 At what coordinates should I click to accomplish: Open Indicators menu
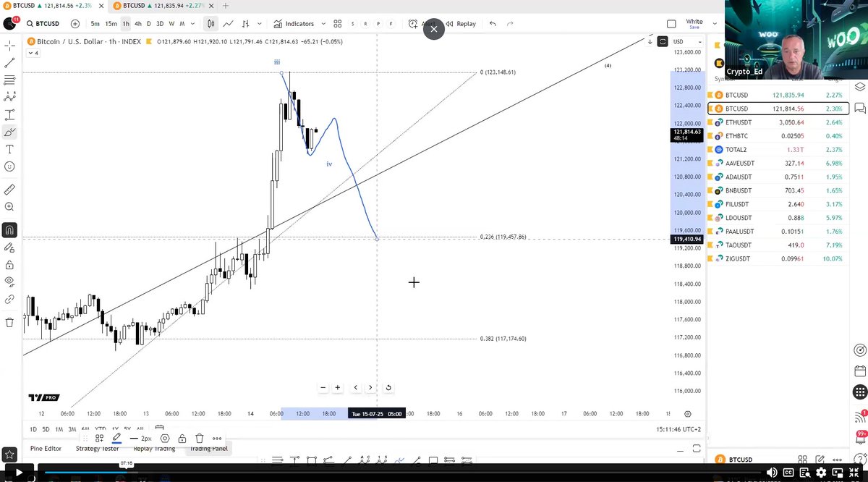coord(294,24)
